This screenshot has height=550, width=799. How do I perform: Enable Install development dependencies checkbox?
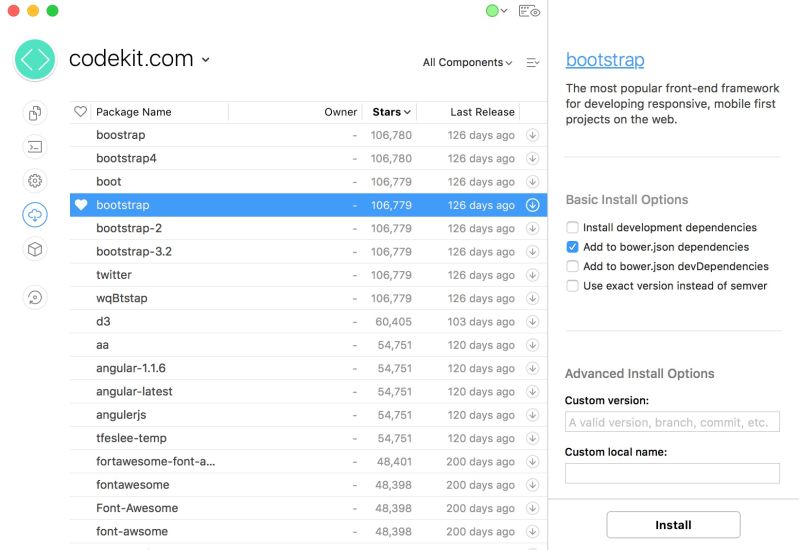[572, 227]
